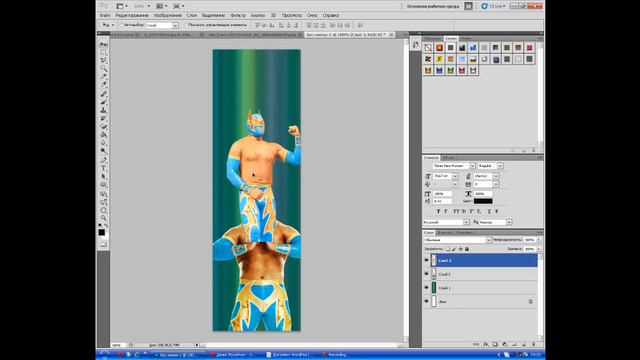
Task: Open the text color swatch
Action: pos(483,201)
